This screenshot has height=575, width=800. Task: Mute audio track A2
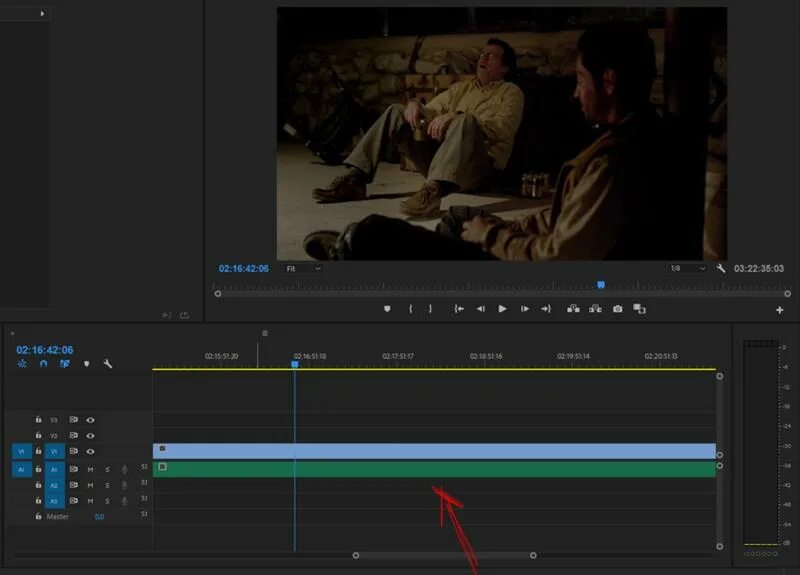[x=90, y=485]
